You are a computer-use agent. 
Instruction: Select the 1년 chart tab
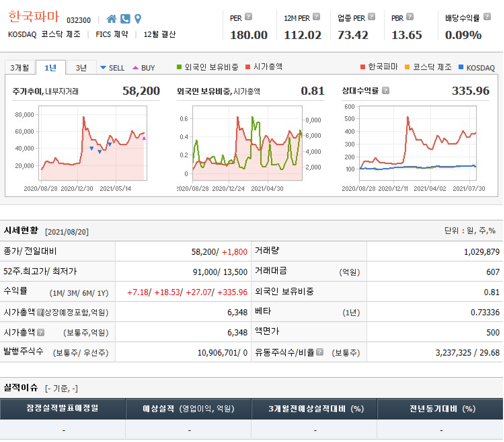50,68
